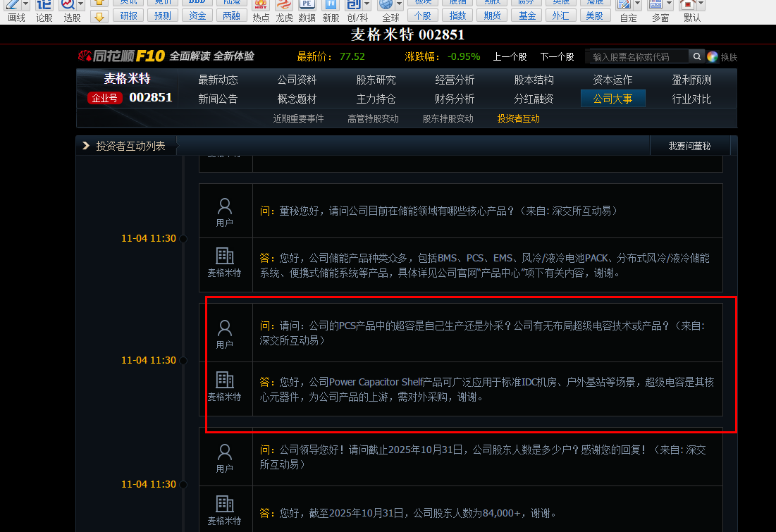This screenshot has width=776, height=532.
Task: Open the 公司资料 tab
Action: [x=297, y=80]
